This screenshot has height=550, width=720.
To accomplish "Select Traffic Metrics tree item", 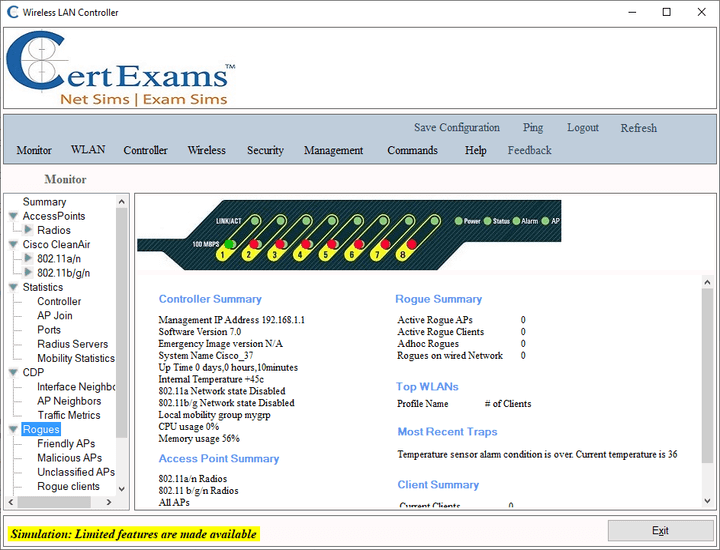I will [x=69, y=415].
